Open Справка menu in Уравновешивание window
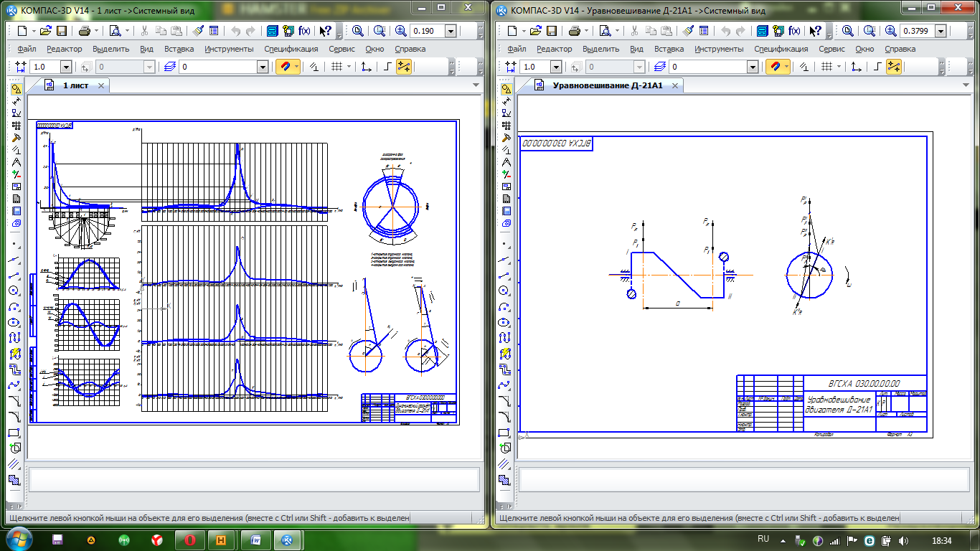Image resolution: width=980 pixels, height=551 pixels. pos(900,49)
